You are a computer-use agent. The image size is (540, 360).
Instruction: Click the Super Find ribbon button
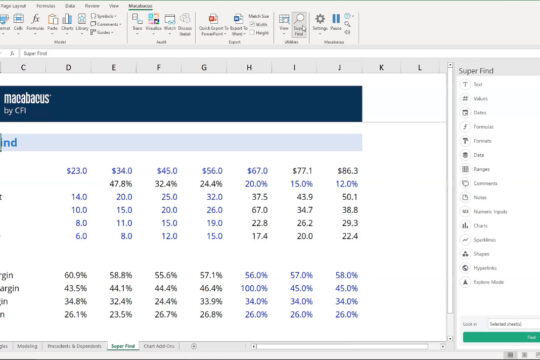point(299,24)
